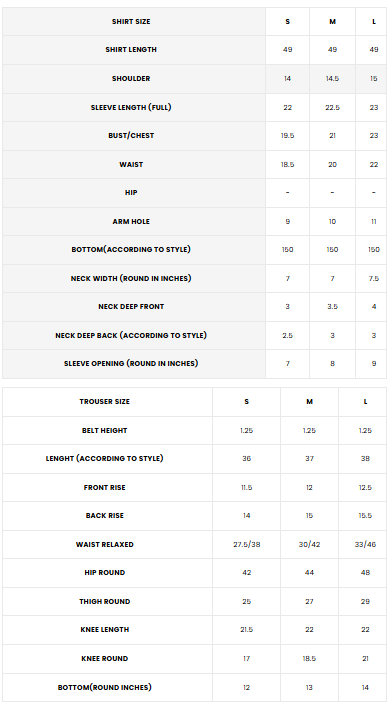The image size is (390, 711).
Task: Click the SHIRT SIZE header cell
Action: tap(131, 22)
